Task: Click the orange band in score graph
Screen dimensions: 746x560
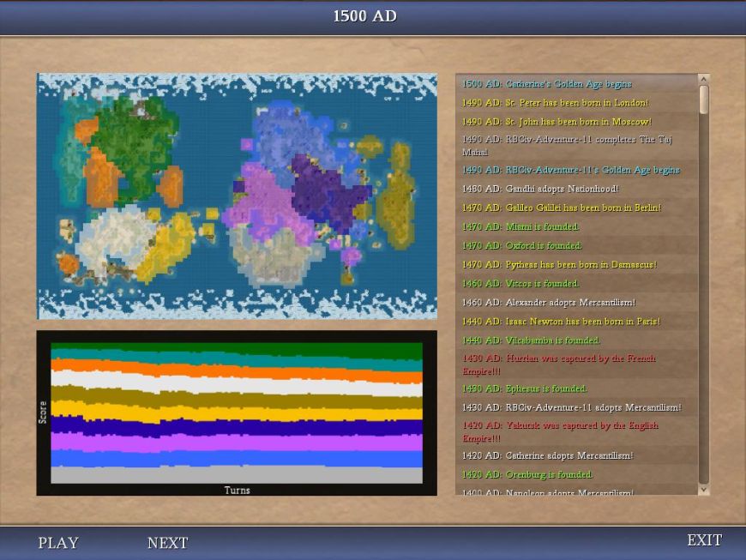Action: click(237, 371)
